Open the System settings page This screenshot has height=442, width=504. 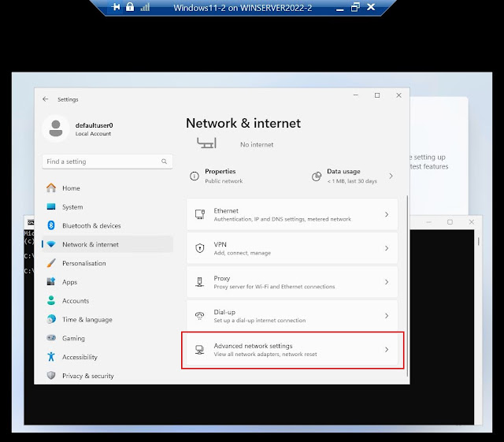[107, 206]
